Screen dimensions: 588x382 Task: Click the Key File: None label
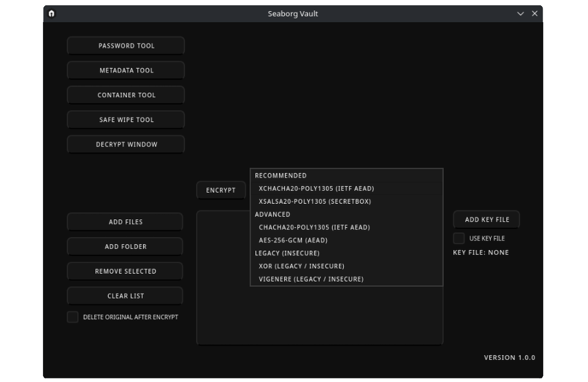481,253
